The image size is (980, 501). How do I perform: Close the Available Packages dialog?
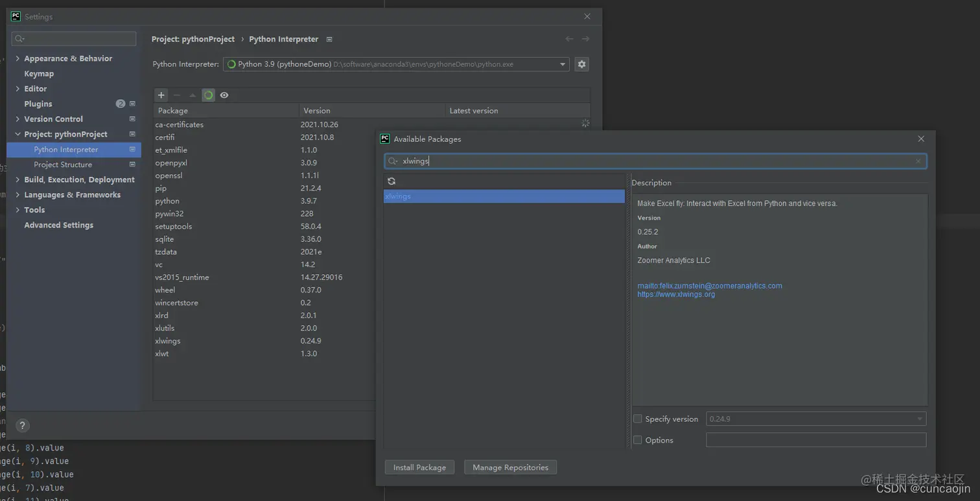(921, 139)
